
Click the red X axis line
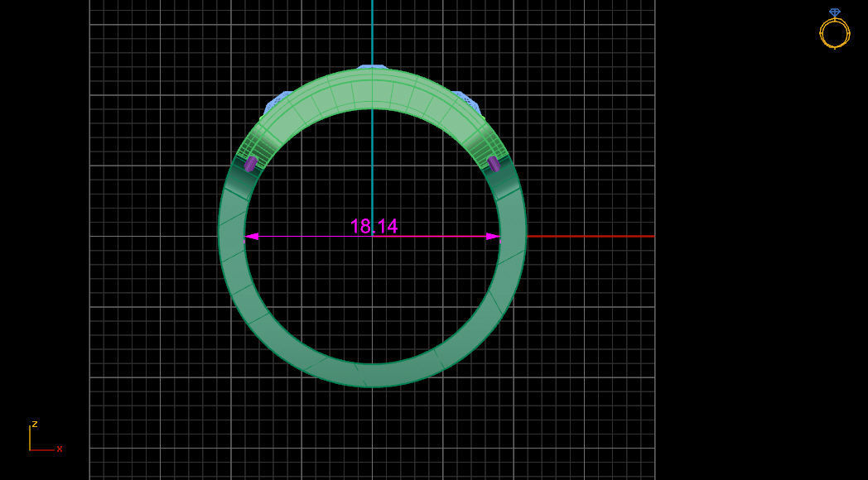[590, 236]
